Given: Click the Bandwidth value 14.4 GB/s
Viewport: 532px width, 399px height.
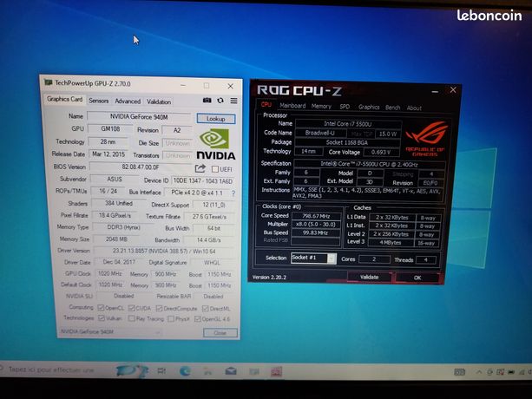Looking at the screenshot, I should click(209, 240).
